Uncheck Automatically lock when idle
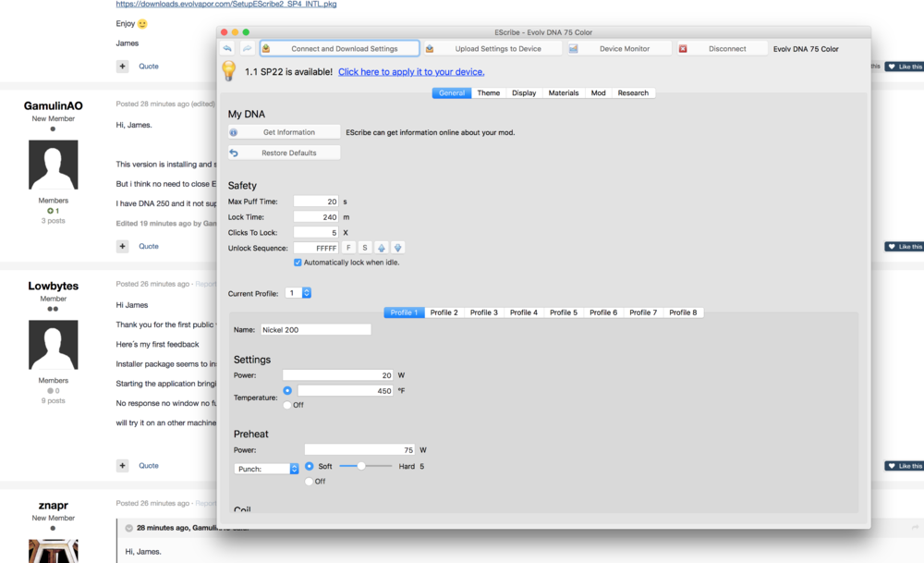Viewport: 924px width, 563px height. (298, 263)
